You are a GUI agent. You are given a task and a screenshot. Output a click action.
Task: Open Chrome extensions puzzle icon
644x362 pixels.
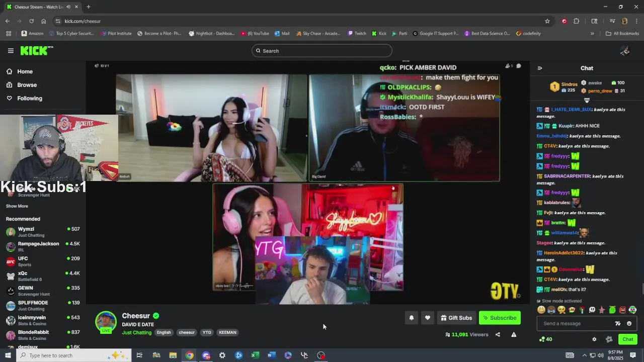[577, 21]
